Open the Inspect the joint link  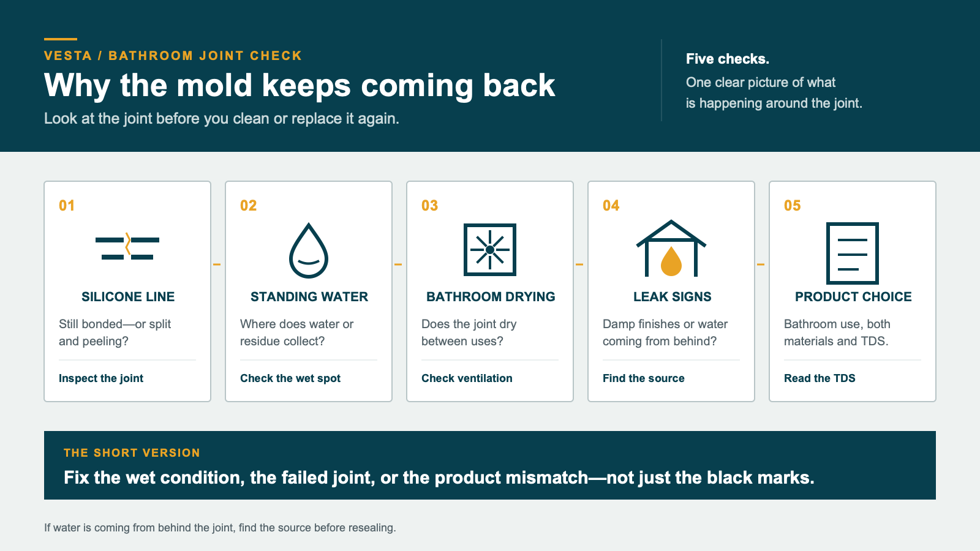tap(101, 378)
